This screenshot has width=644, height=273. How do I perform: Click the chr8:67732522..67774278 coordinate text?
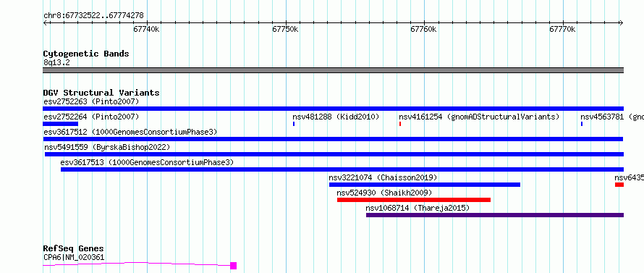click(x=93, y=16)
